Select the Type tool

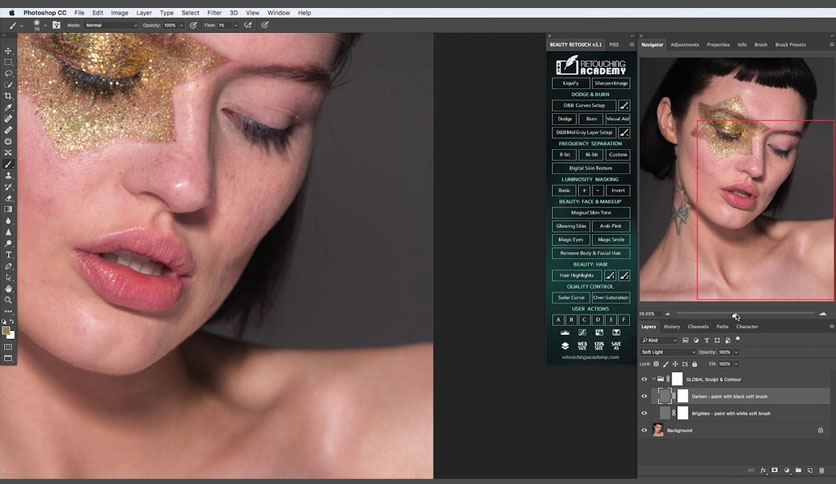[x=8, y=255]
